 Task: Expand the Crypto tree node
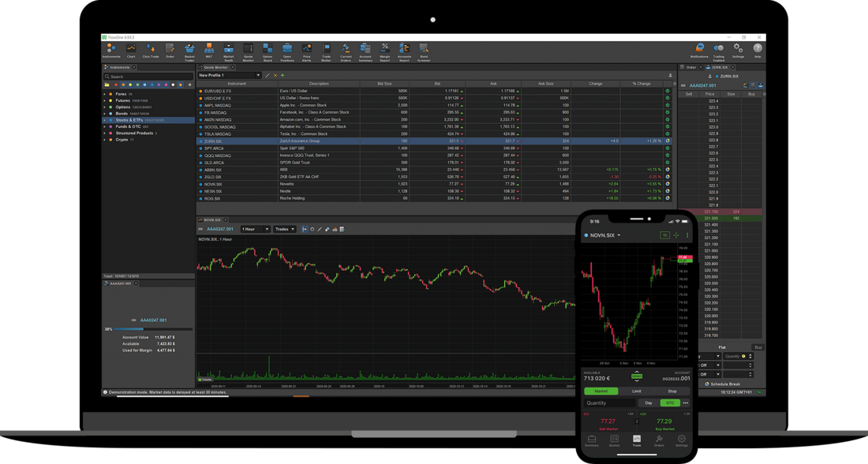[x=104, y=140]
